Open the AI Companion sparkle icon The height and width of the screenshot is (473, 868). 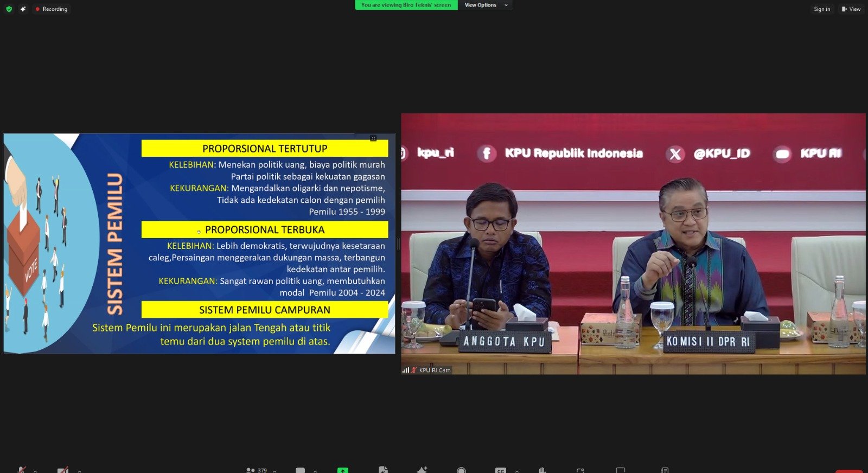click(23, 9)
